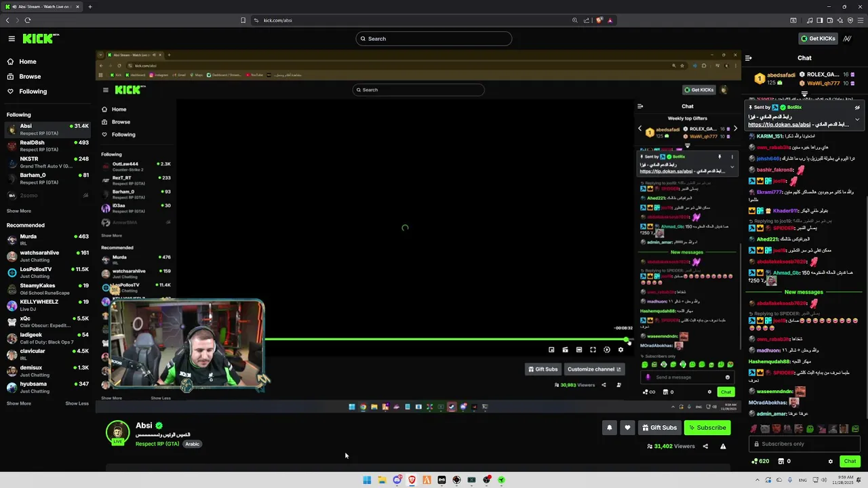Click the 620 channel points balance

click(x=760, y=462)
